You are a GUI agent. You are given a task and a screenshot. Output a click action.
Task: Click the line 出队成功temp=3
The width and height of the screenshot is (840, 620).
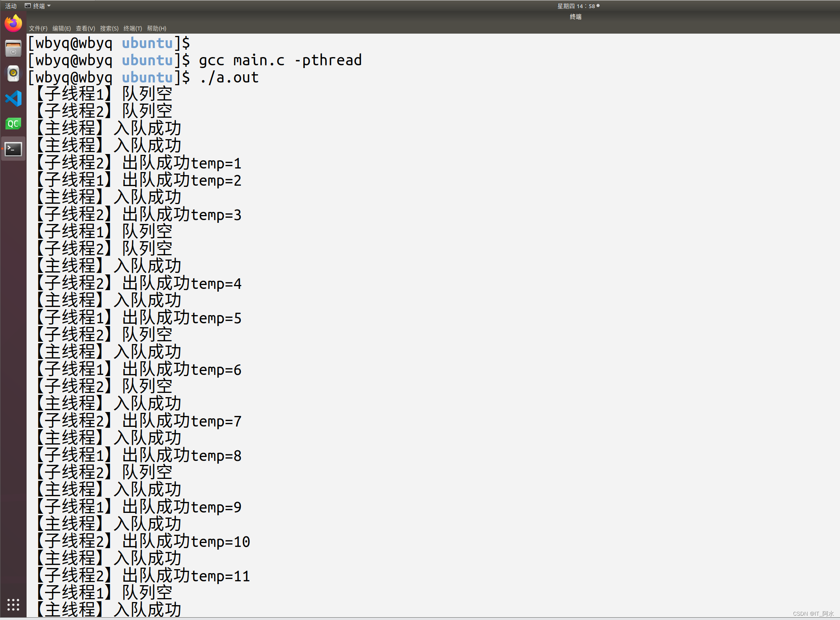point(139,215)
